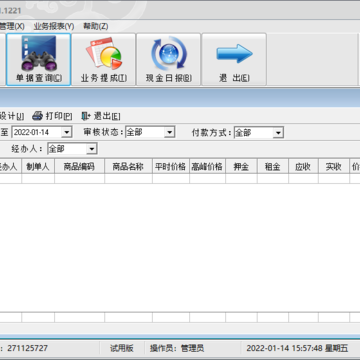Click the first empty 商品名称 cell
This screenshot has width=360, height=360.
tap(128, 179)
